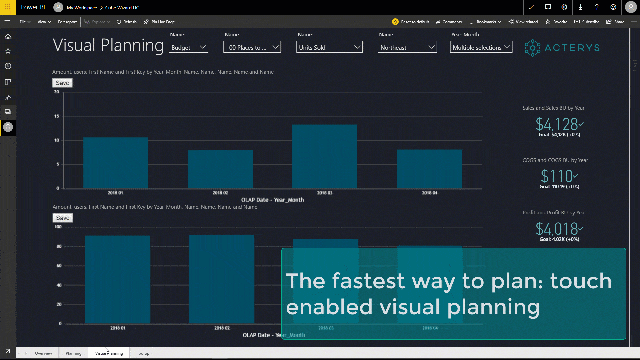
Task: Go to Home in the left navigation
Action: 8,36
